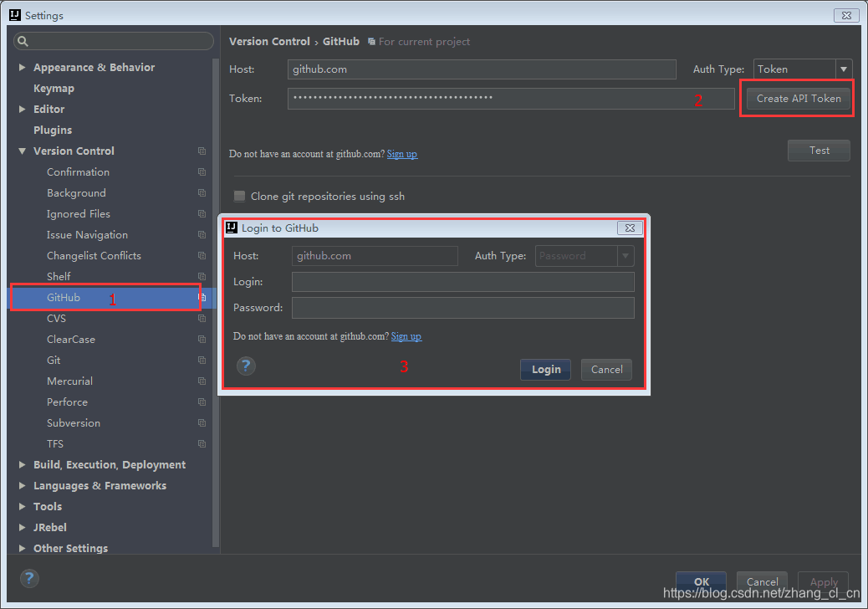Close the Login to GitHub dialog
Screen dimensions: 868x609
[x=630, y=228]
